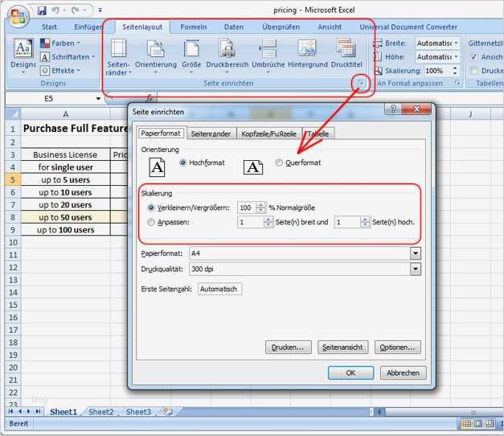Save the workbook via quick access toolbar
Image resolution: width=504 pixels, height=436 pixels.
point(42,10)
